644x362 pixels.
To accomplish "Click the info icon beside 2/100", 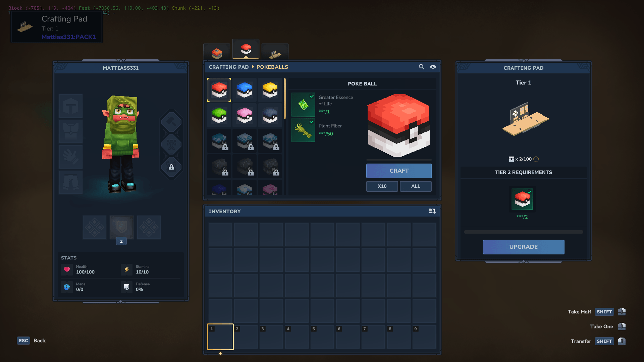I will click(x=536, y=159).
